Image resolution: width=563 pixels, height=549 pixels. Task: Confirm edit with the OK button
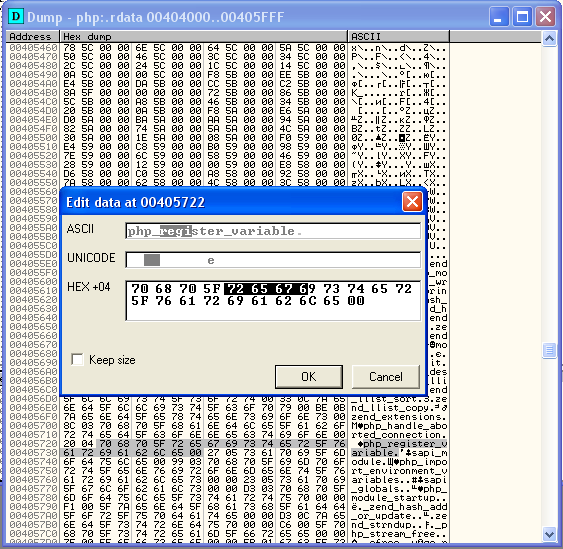click(308, 377)
